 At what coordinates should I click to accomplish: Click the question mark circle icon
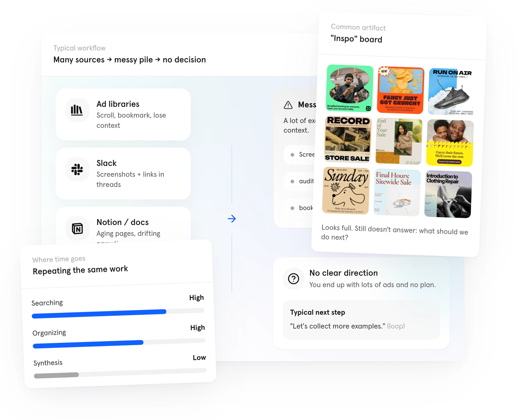pos(293,279)
